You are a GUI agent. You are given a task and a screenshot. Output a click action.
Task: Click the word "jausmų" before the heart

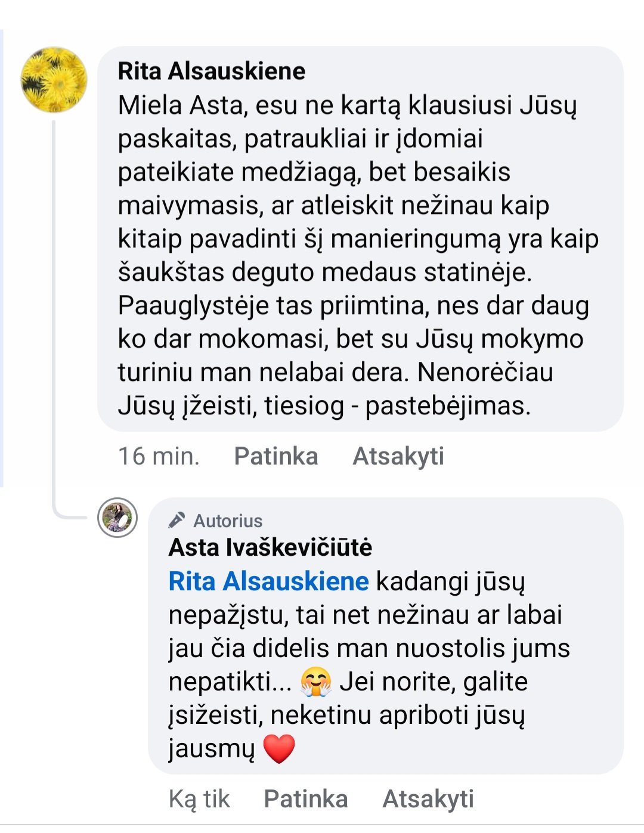212,748
